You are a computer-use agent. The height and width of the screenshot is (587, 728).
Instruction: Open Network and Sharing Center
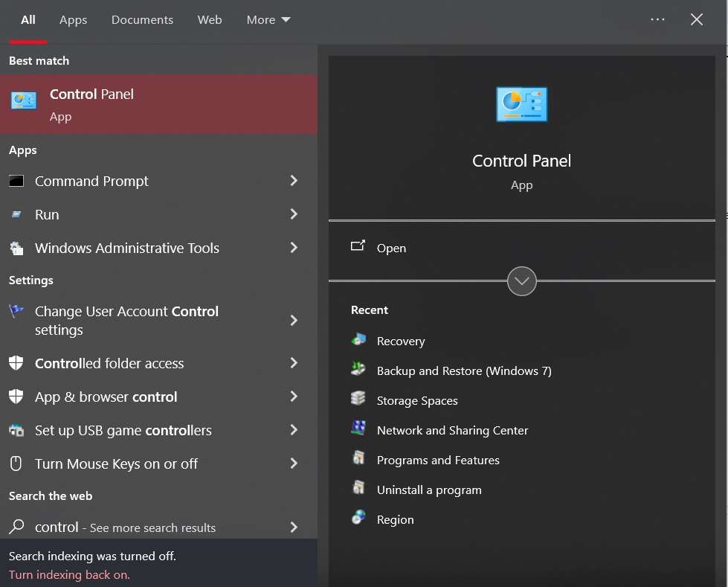coord(452,431)
